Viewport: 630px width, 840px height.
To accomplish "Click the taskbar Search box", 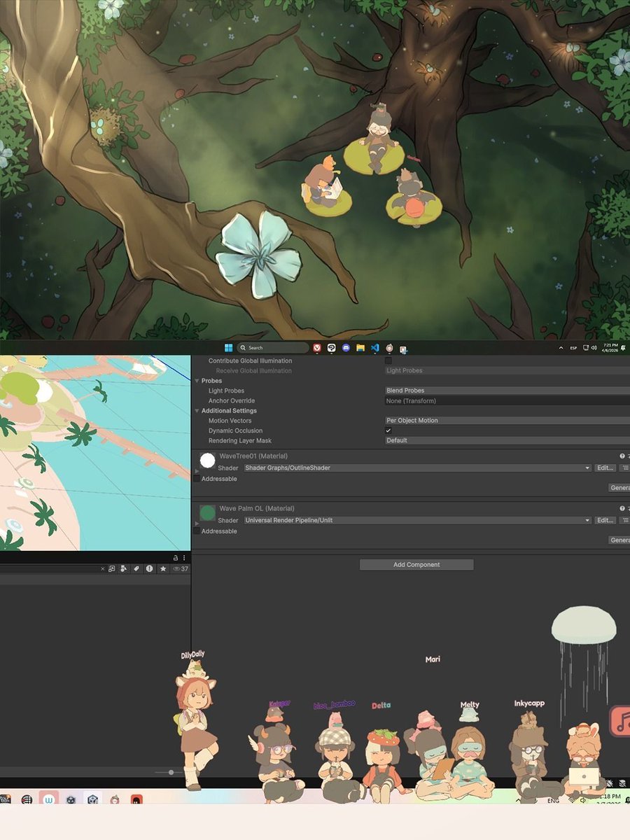I will point(273,347).
